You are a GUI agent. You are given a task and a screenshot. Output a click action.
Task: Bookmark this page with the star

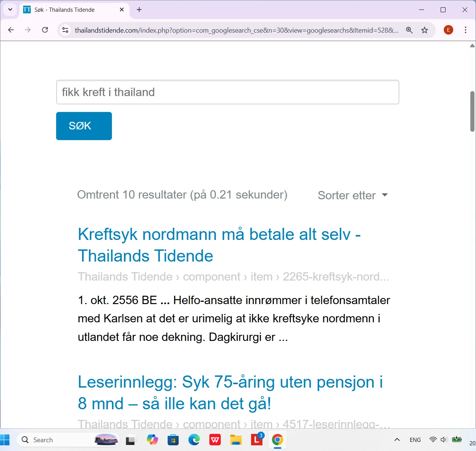(x=424, y=30)
